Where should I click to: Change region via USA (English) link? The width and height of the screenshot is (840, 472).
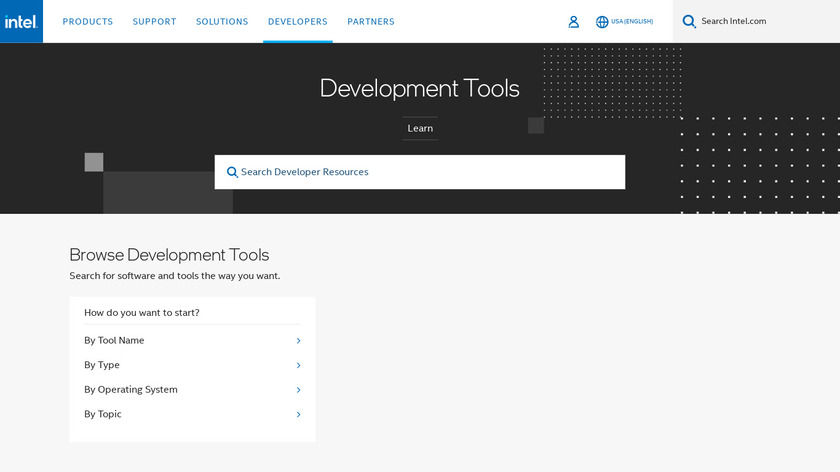coord(632,21)
